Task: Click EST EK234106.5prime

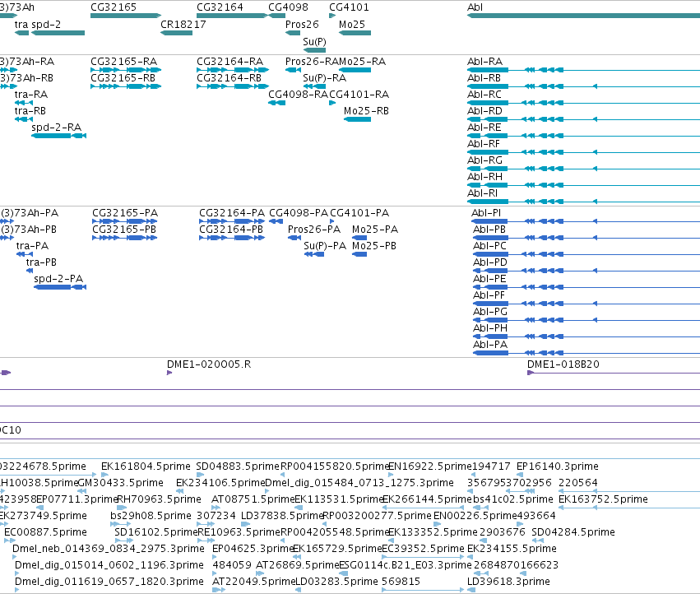Action: (x=220, y=483)
